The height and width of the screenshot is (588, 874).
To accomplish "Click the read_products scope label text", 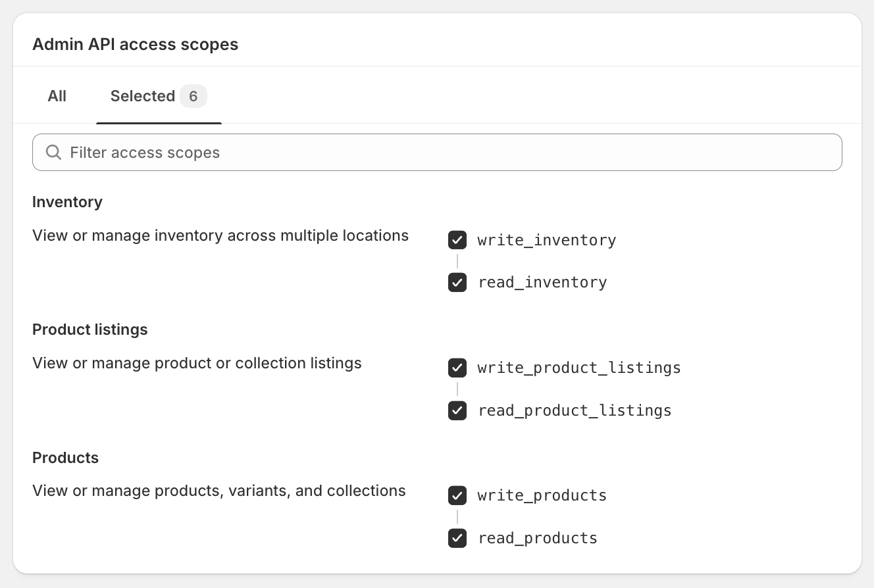I will pyautogui.click(x=538, y=538).
